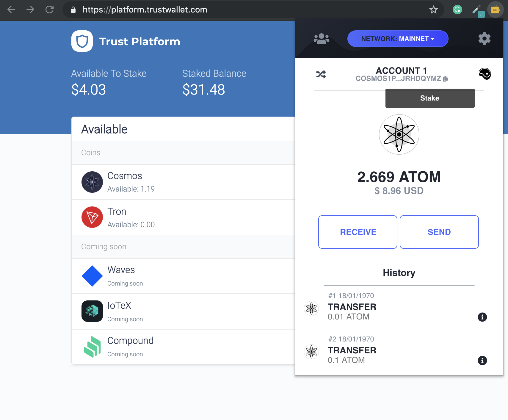Image resolution: width=508 pixels, height=420 pixels.
Task: Click the large ATOM logo
Action: pyautogui.click(x=399, y=134)
